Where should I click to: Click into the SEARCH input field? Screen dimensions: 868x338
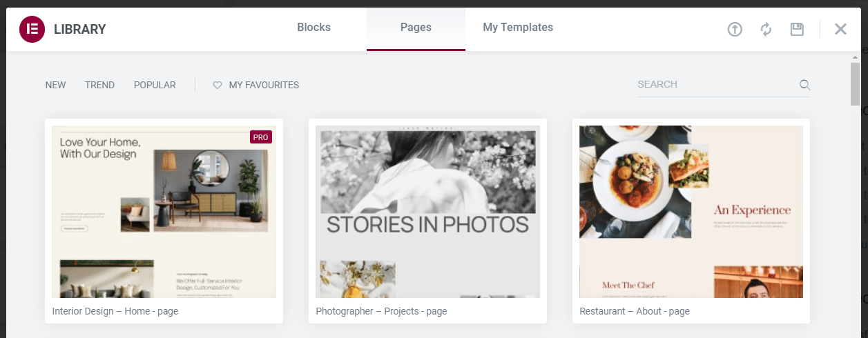(715, 85)
